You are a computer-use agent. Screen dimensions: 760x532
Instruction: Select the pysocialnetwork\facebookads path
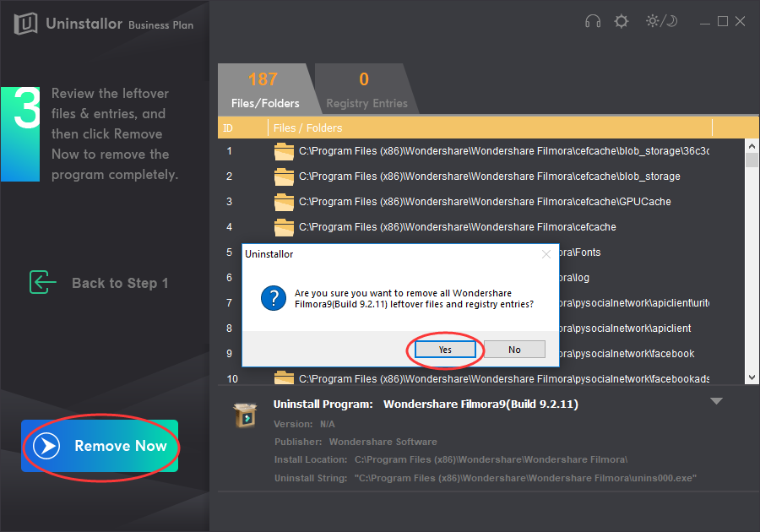504,378
